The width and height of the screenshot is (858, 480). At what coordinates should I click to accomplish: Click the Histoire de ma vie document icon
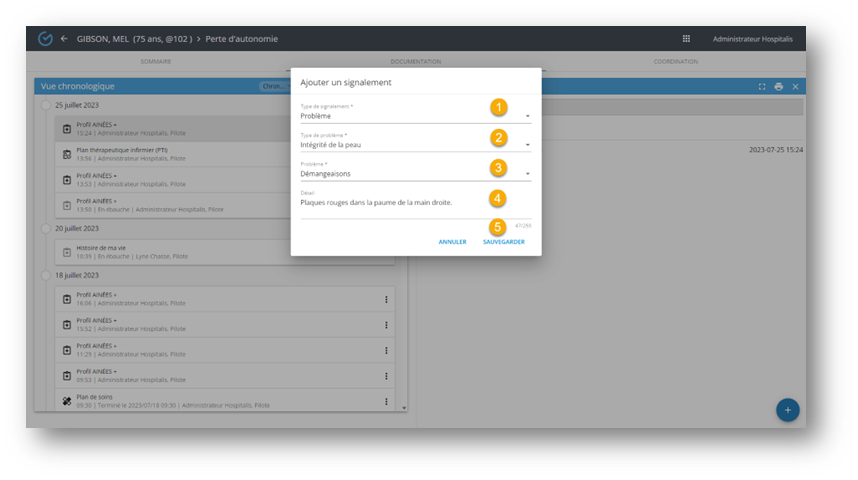coord(67,252)
